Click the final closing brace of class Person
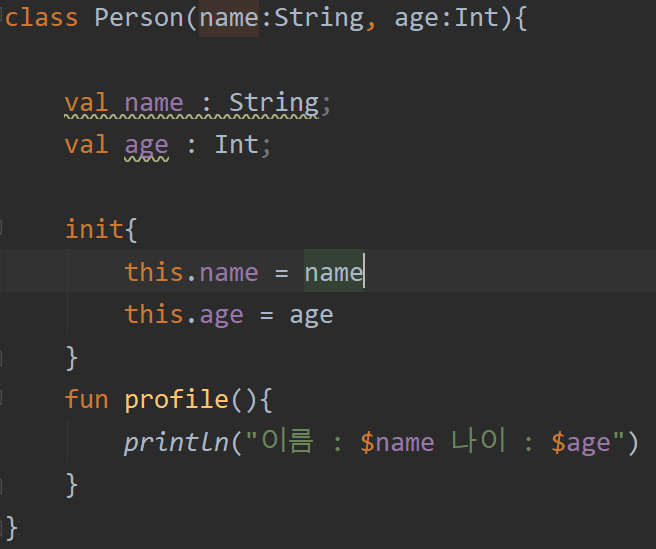 tap(11, 528)
